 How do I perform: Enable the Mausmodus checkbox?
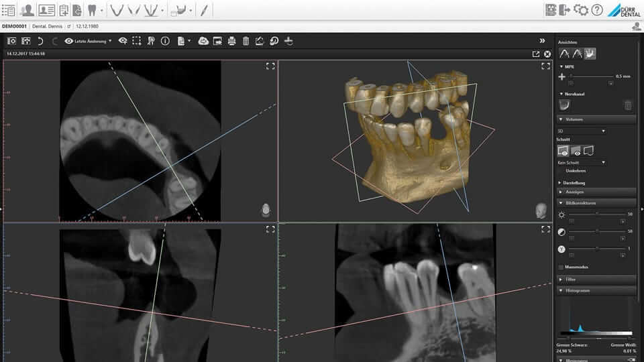(x=561, y=266)
